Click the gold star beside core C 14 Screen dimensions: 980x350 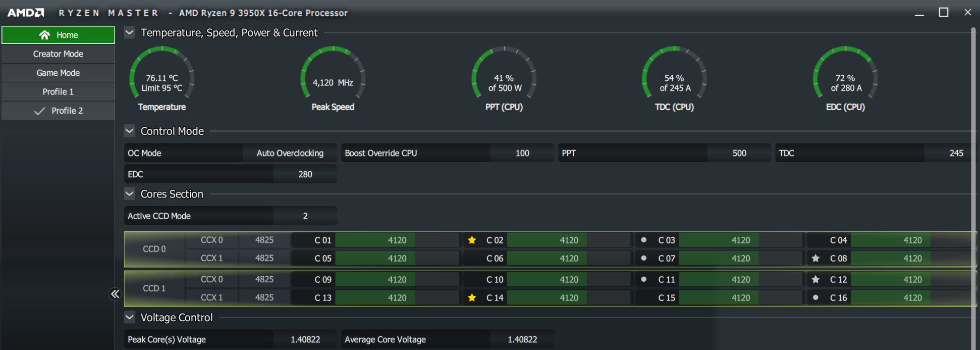472,297
